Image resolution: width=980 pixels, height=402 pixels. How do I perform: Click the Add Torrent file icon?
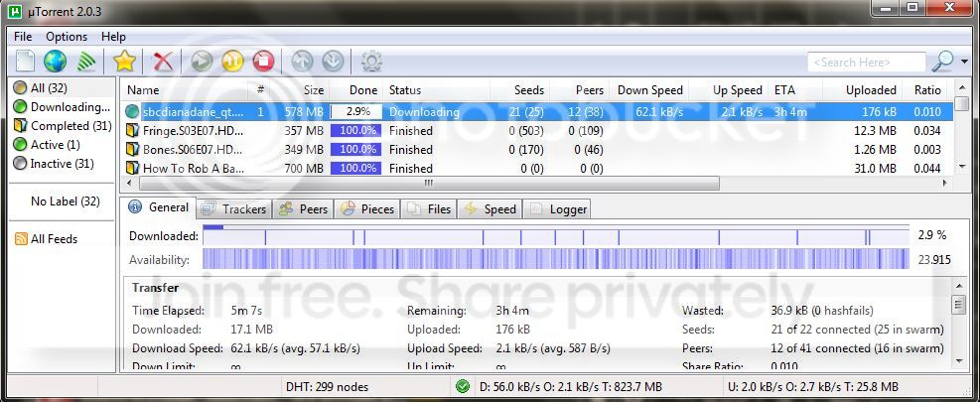click(x=25, y=62)
